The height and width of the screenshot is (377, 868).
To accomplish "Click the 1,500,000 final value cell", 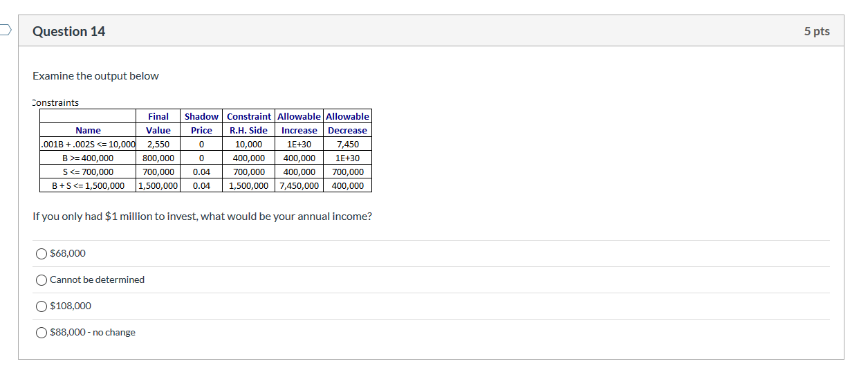I will [158, 185].
